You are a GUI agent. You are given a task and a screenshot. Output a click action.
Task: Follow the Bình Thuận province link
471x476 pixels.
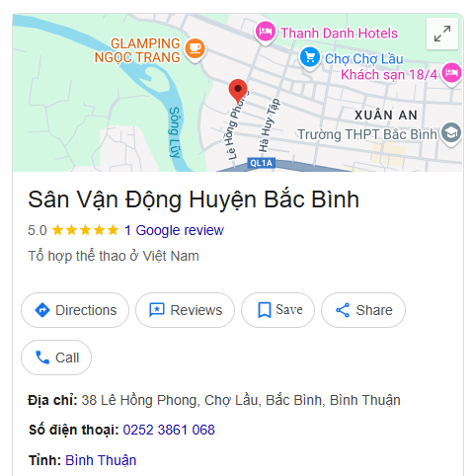pos(101,460)
